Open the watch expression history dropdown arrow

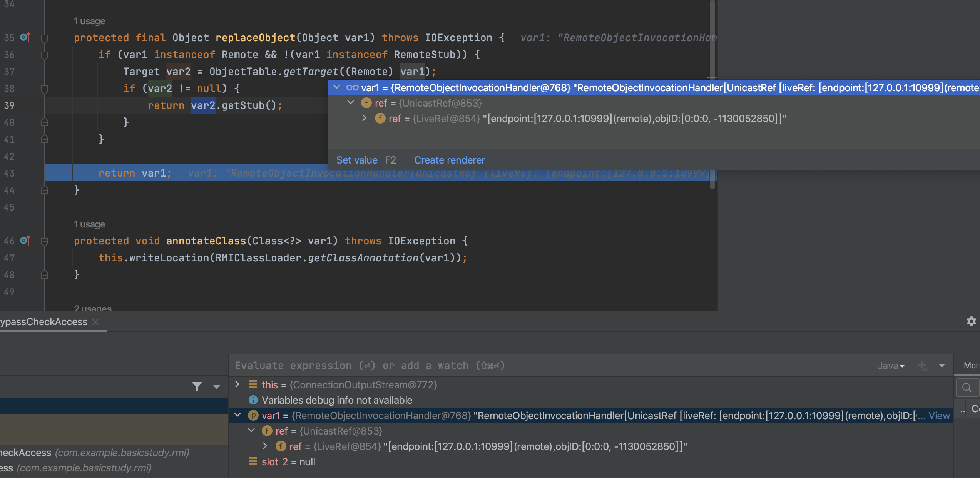(942, 366)
